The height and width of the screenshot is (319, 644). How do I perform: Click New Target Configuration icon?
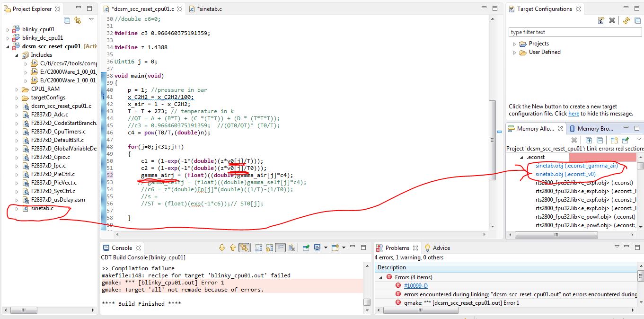coord(601,20)
